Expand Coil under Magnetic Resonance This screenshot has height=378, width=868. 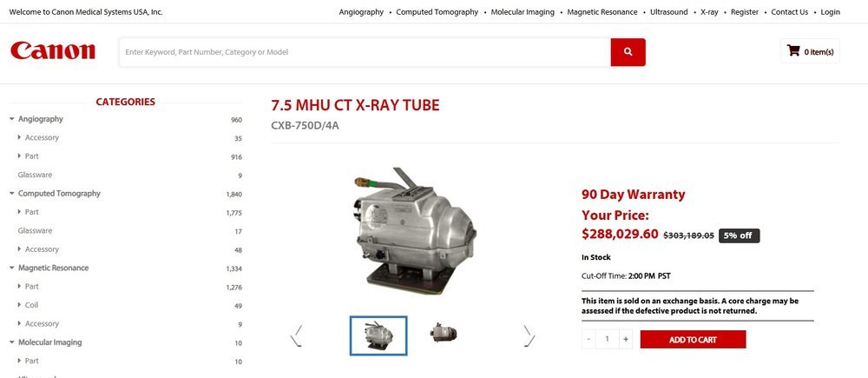click(x=19, y=305)
